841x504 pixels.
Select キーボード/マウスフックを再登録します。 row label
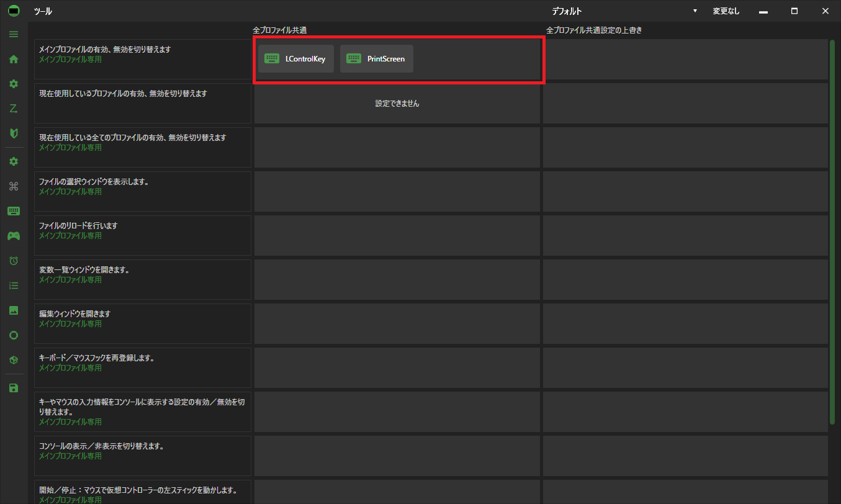143,367
